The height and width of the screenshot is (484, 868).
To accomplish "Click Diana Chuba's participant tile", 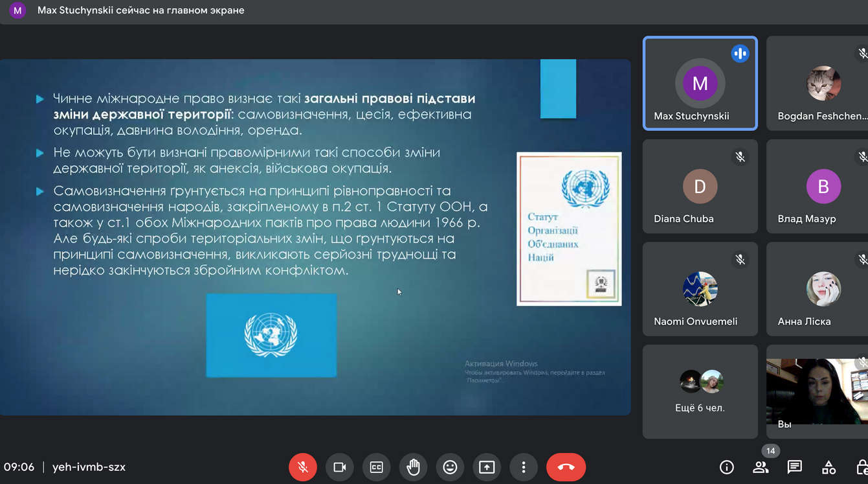I will click(x=700, y=187).
